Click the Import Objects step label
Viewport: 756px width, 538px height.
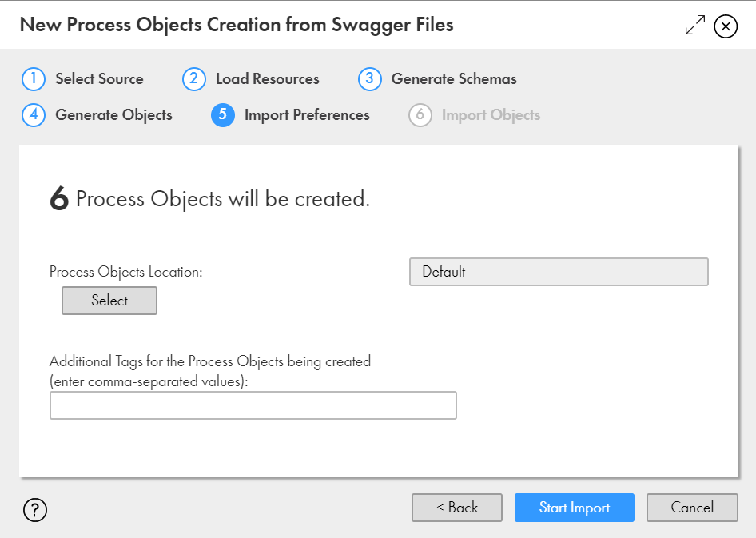[x=491, y=115]
